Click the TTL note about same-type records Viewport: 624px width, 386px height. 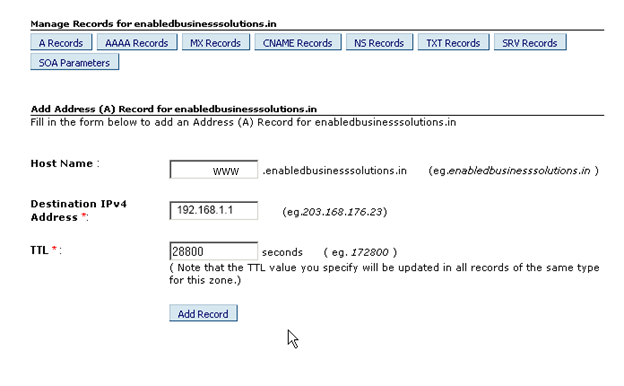point(384,274)
